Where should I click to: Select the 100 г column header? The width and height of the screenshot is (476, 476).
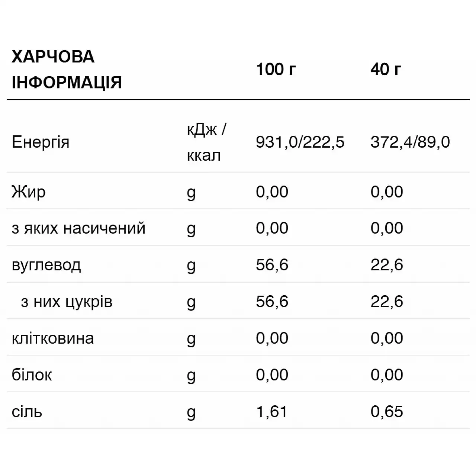(276, 69)
